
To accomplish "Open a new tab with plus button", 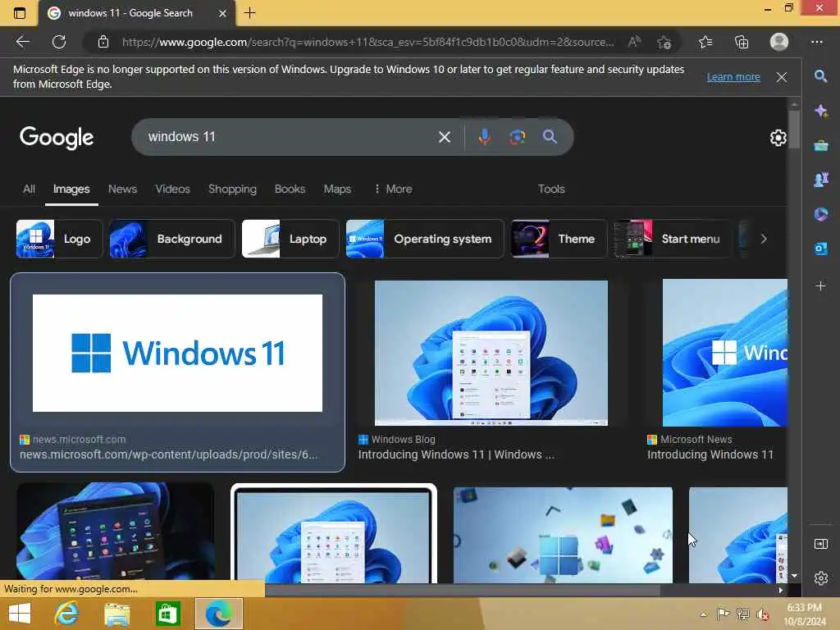I will tap(249, 13).
